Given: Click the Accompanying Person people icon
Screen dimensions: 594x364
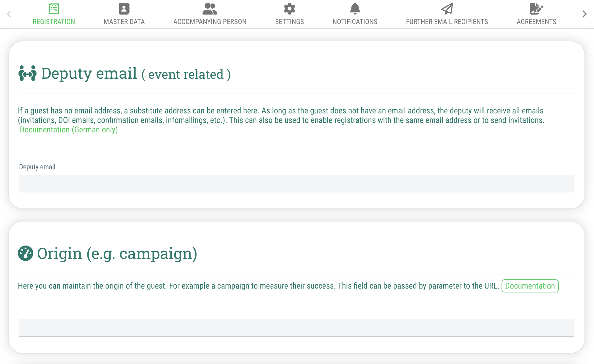Looking at the screenshot, I should tap(210, 9).
